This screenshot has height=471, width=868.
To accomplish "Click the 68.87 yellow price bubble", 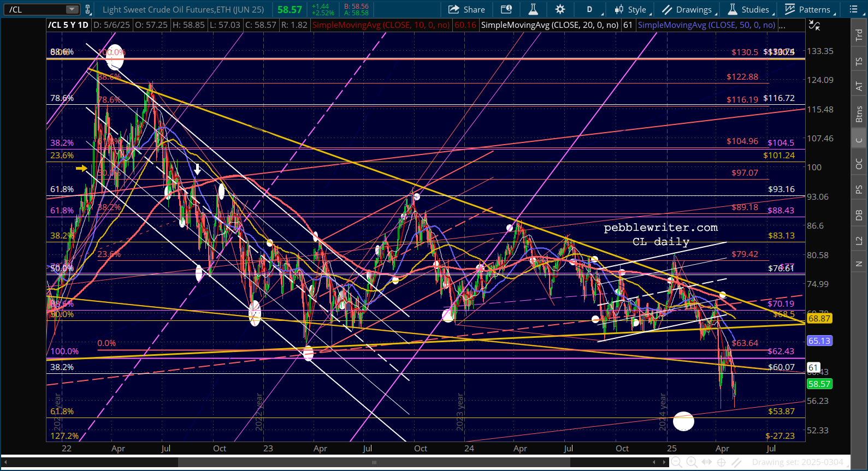I will [819, 318].
